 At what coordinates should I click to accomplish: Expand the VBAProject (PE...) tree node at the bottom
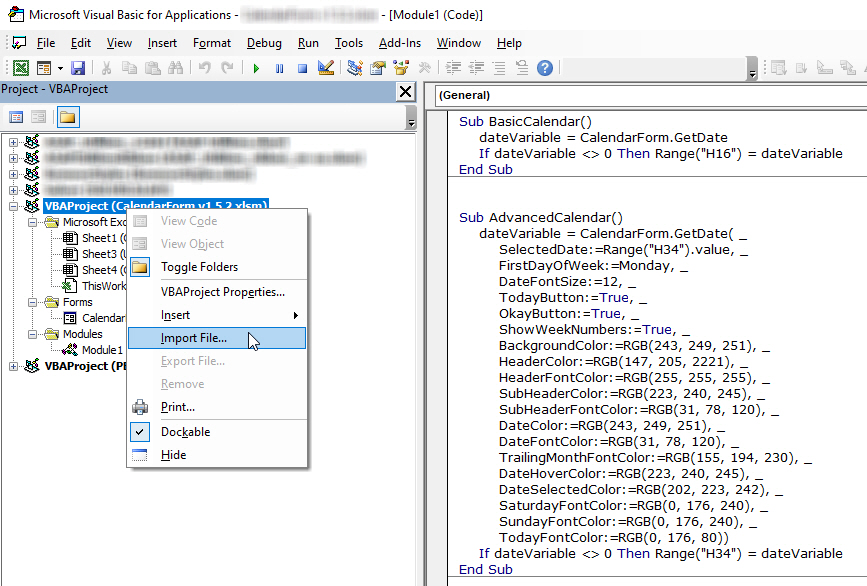13,366
